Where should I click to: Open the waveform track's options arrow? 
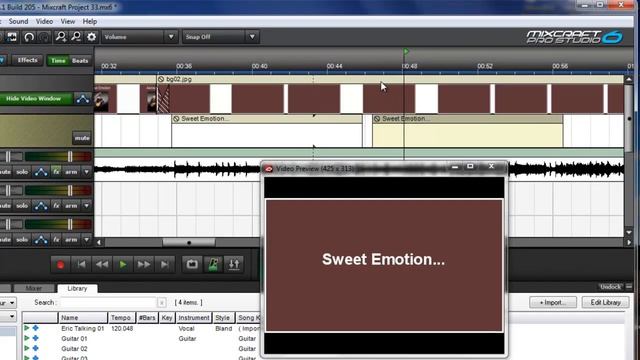86,172
